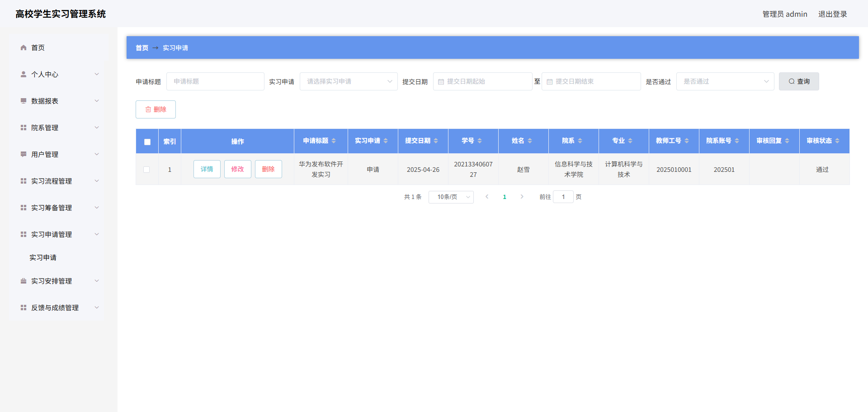Click the sort arrows on 实习申请 column

coord(386,141)
